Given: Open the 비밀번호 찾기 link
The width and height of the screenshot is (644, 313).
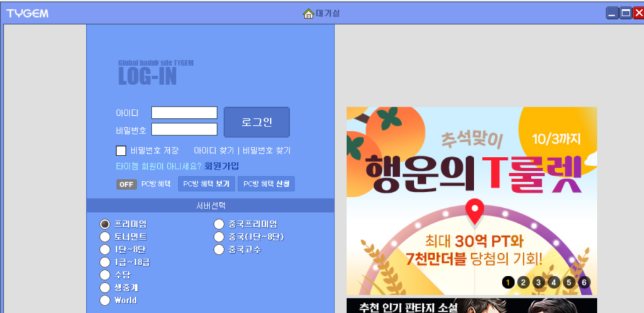Looking at the screenshot, I should 267,151.
